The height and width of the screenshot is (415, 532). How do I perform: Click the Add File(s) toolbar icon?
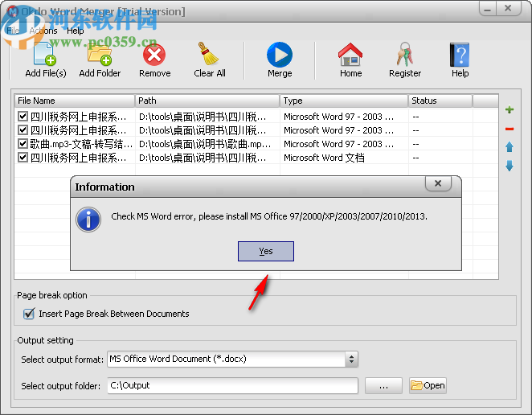(x=45, y=55)
